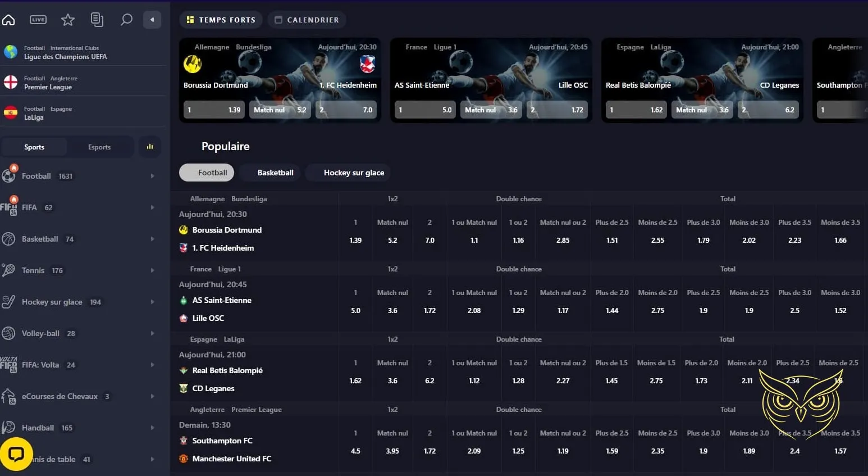
Task: Open Ligue des Champions UEFA link
Action: [65, 57]
